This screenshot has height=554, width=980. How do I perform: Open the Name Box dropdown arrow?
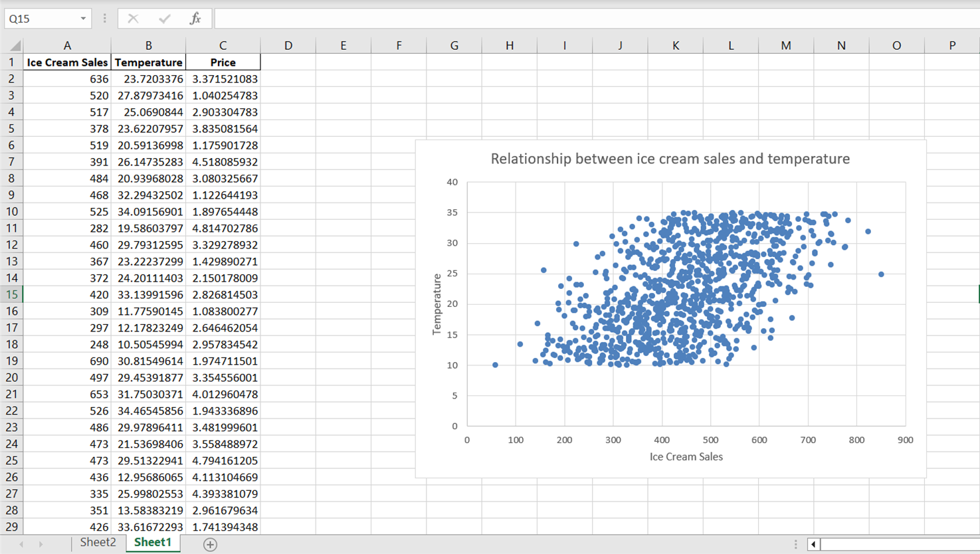(82, 18)
